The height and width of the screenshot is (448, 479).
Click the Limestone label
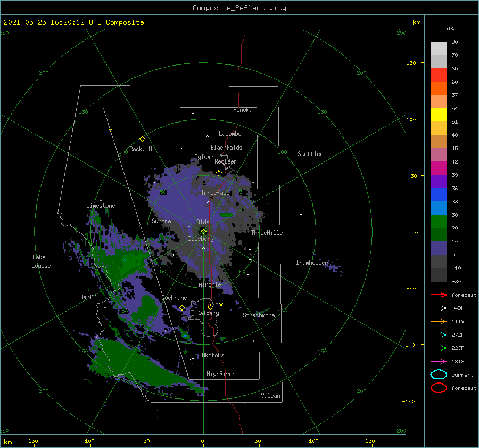(101, 206)
